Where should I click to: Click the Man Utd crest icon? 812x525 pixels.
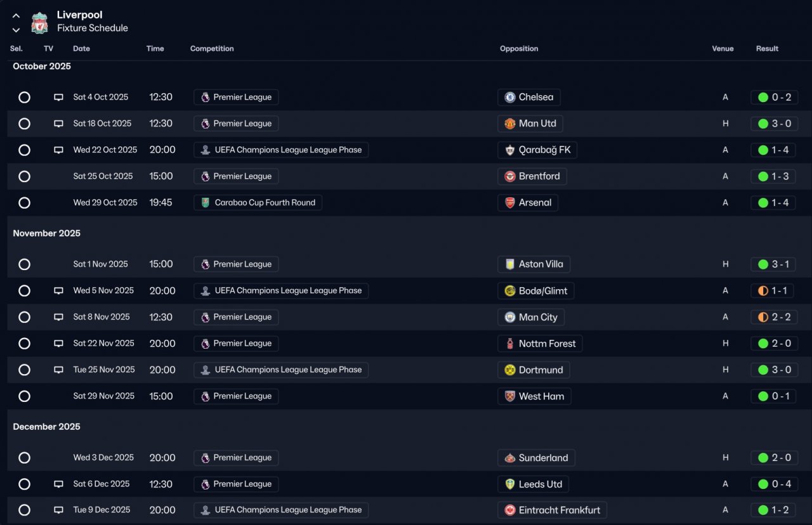(509, 124)
